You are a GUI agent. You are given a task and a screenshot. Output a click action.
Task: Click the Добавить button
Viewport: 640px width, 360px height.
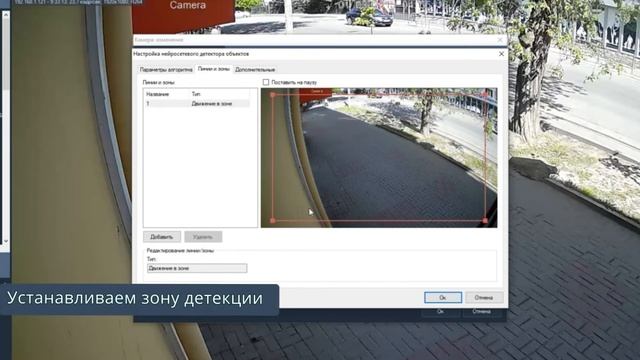(x=162, y=237)
